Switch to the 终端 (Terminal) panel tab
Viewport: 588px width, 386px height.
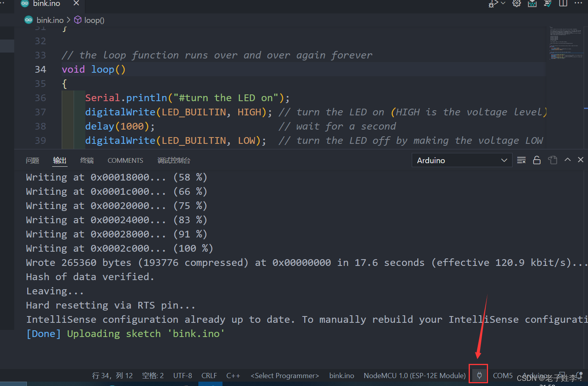tap(87, 160)
